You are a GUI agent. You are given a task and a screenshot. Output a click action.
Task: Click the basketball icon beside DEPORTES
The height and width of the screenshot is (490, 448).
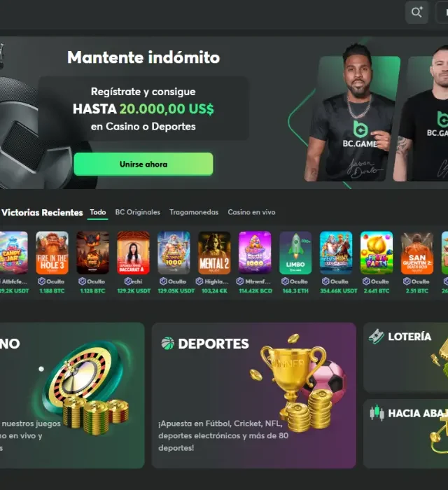coord(168,343)
